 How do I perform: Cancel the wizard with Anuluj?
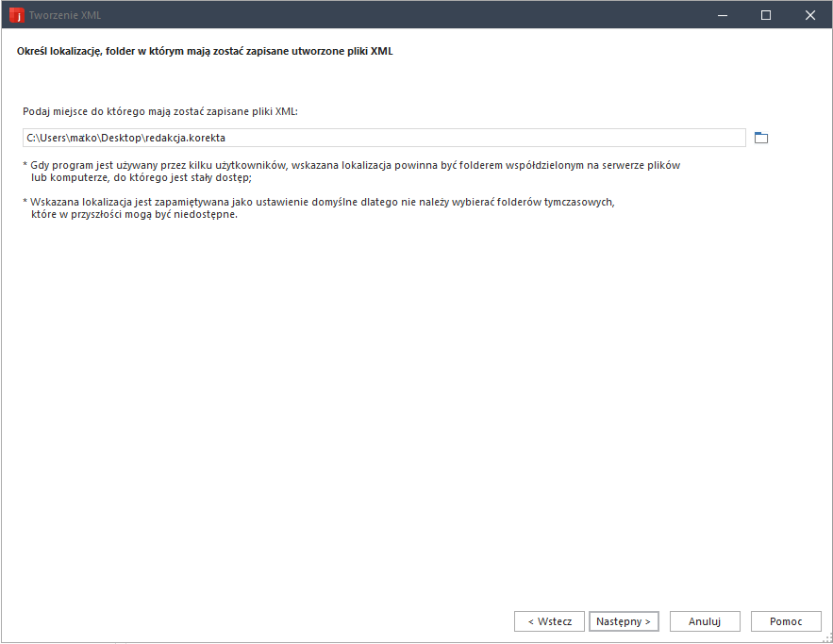(x=704, y=621)
